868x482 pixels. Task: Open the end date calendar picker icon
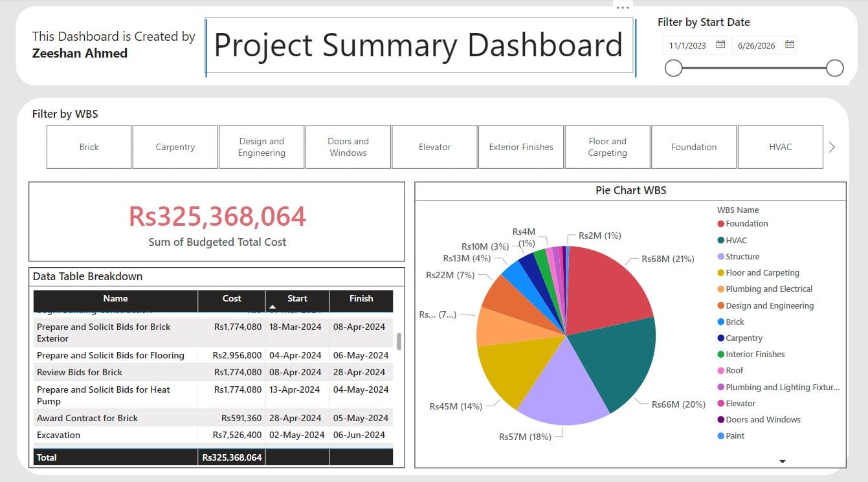[x=789, y=45]
